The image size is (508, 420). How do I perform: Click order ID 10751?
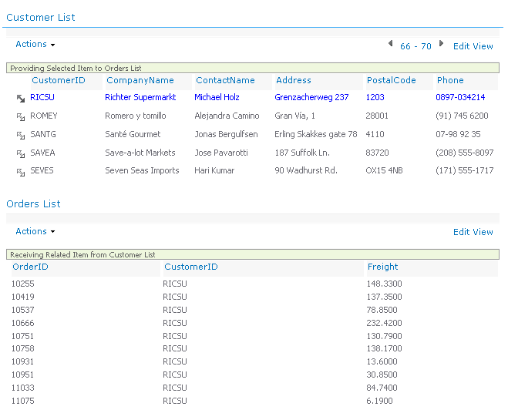pos(22,336)
